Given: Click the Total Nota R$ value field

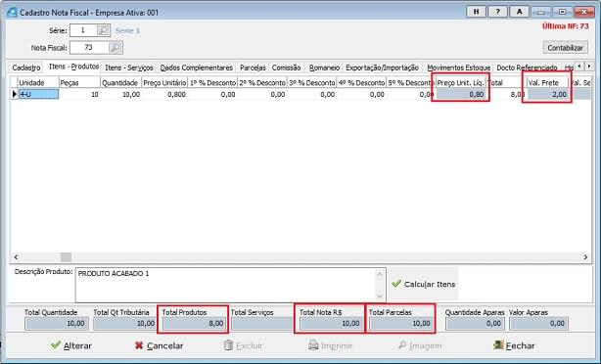Looking at the screenshot, I should tap(331, 324).
